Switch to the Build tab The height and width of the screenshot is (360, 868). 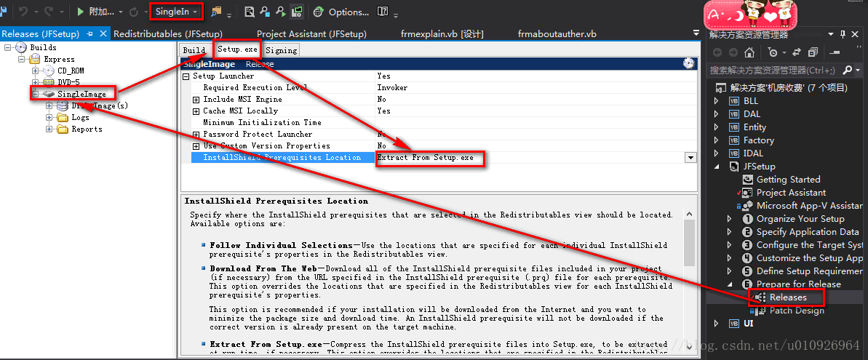coord(194,49)
